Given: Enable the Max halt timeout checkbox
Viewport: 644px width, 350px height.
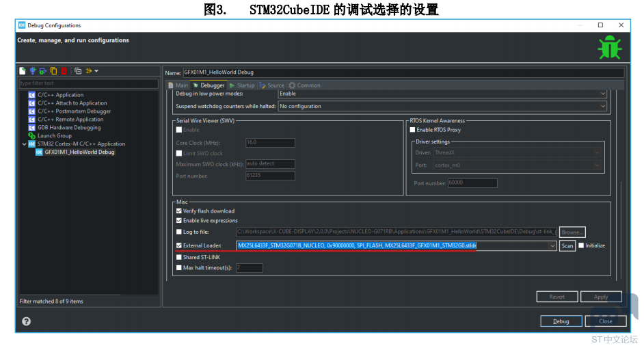Looking at the screenshot, I should click(x=179, y=267).
